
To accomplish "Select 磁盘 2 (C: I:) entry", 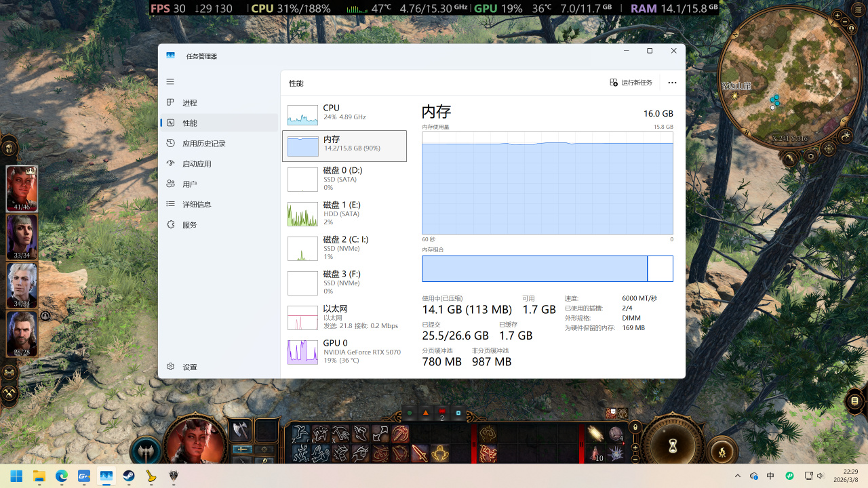I will pyautogui.click(x=344, y=248).
